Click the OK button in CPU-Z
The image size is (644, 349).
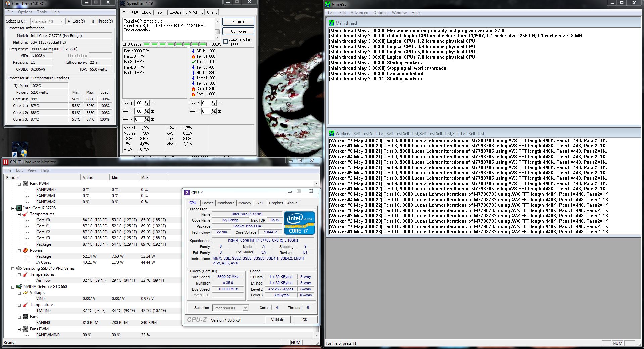coord(305,320)
